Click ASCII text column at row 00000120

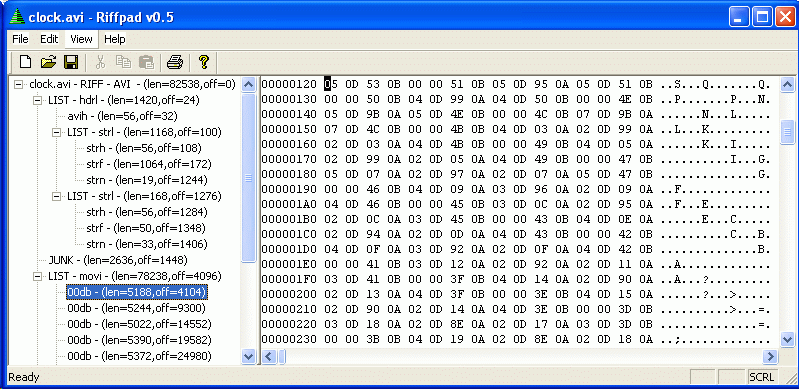[715, 84]
